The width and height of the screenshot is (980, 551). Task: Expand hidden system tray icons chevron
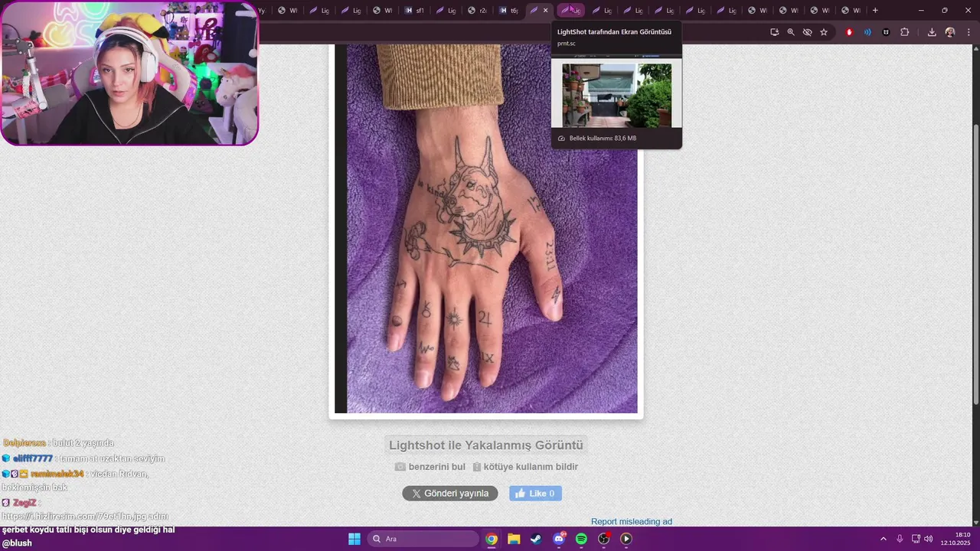[x=883, y=539]
